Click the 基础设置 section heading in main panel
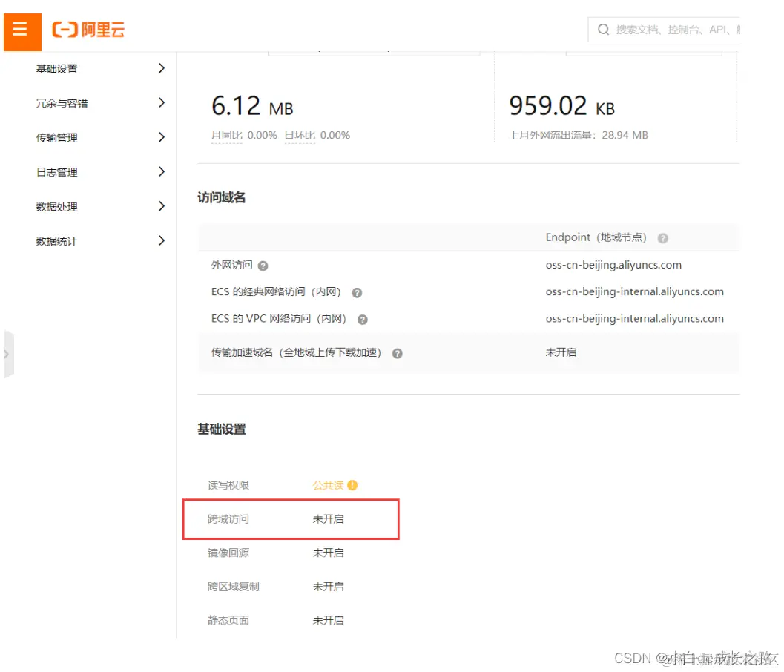Screen dimensions: 784x672 pyautogui.click(x=222, y=429)
